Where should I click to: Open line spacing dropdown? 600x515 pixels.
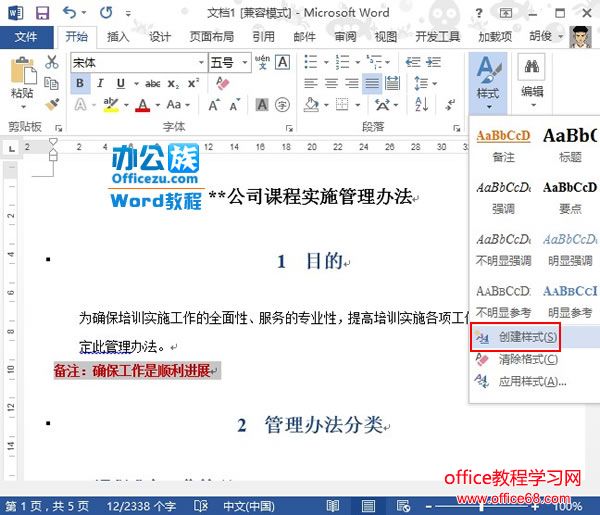(x=426, y=83)
